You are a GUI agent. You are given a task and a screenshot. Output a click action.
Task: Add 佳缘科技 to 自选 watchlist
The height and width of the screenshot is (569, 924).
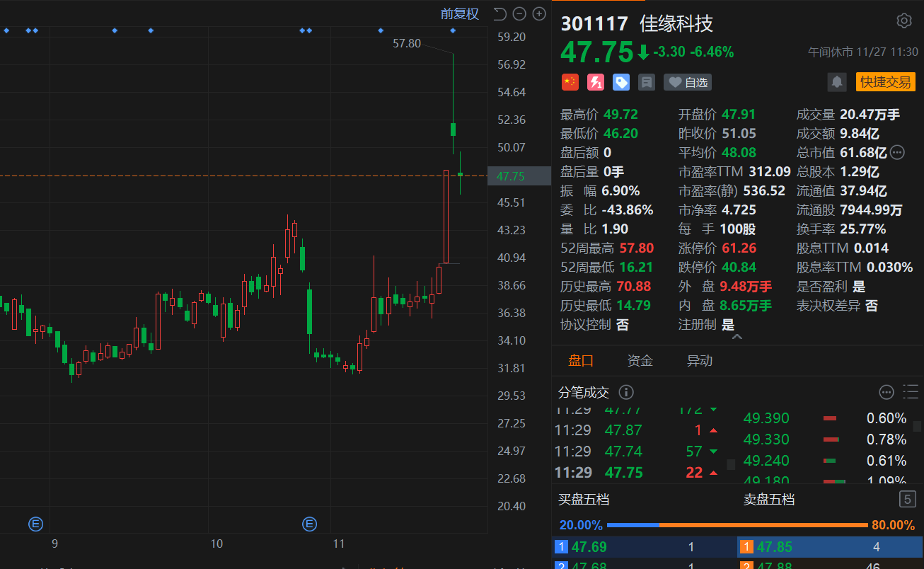pos(688,82)
